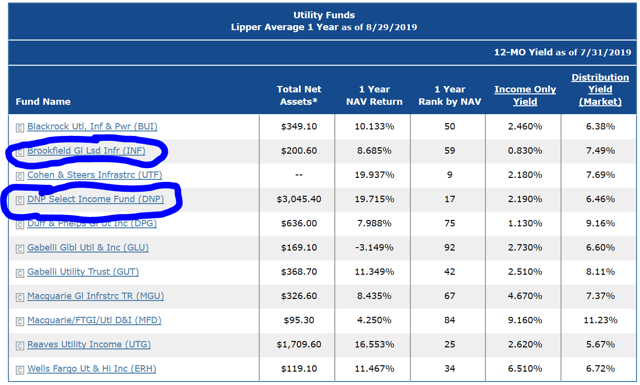Open Wells Fargo Ut & Hi Inc (ERH) link

point(92,369)
